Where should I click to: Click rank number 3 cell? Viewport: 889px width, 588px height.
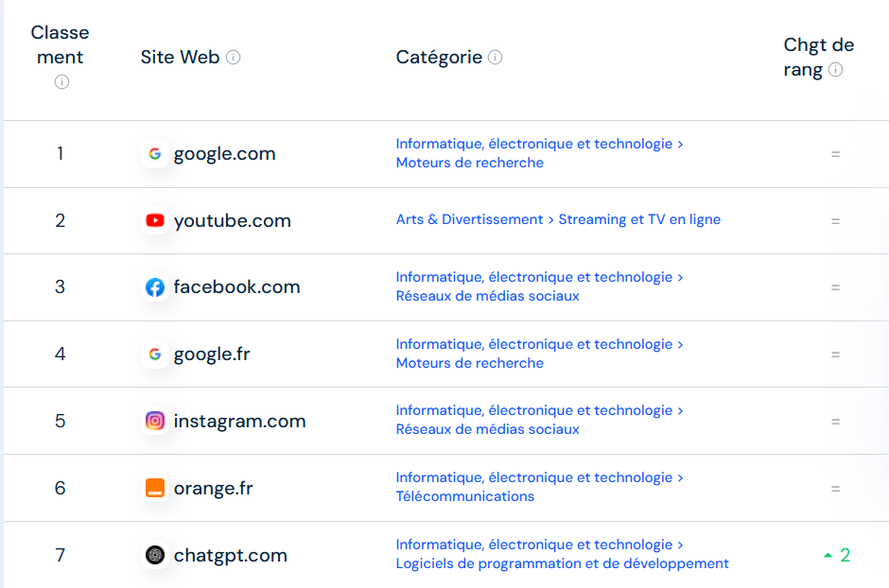click(61, 287)
